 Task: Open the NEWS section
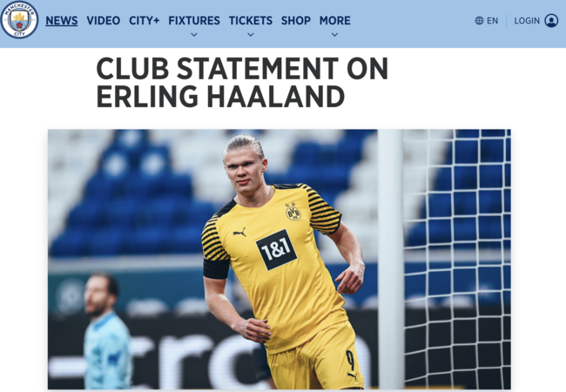tap(61, 21)
